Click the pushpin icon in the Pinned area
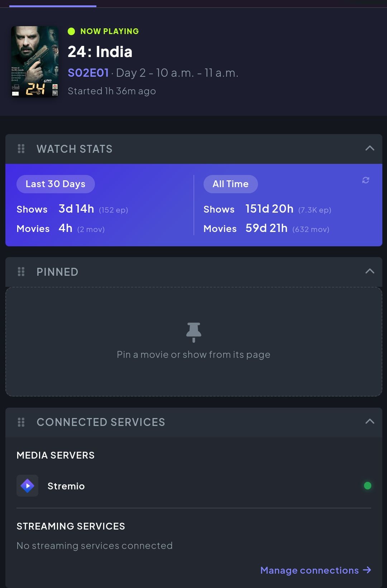The image size is (387, 588). [x=193, y=332]
